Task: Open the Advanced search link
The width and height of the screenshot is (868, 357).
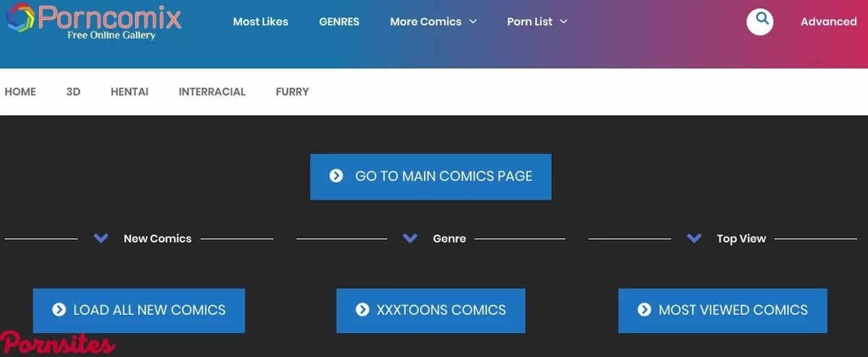Action: [828, 22]
